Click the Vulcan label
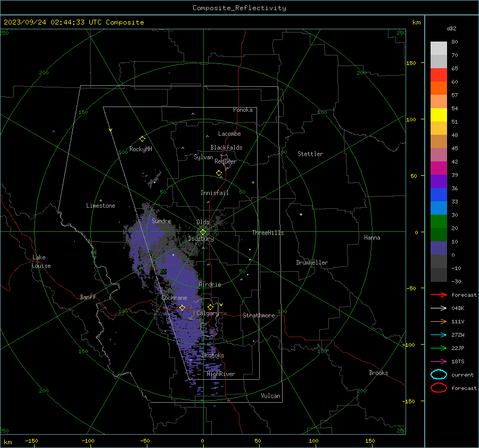Viewport: 479px width, 448px height. pos(270,396)
